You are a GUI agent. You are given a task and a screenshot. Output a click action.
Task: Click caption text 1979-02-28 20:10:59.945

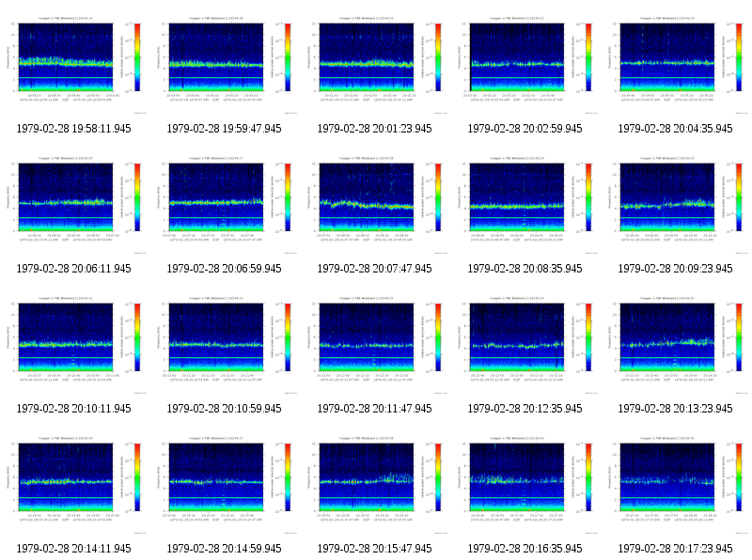click(x=224, y=409)
